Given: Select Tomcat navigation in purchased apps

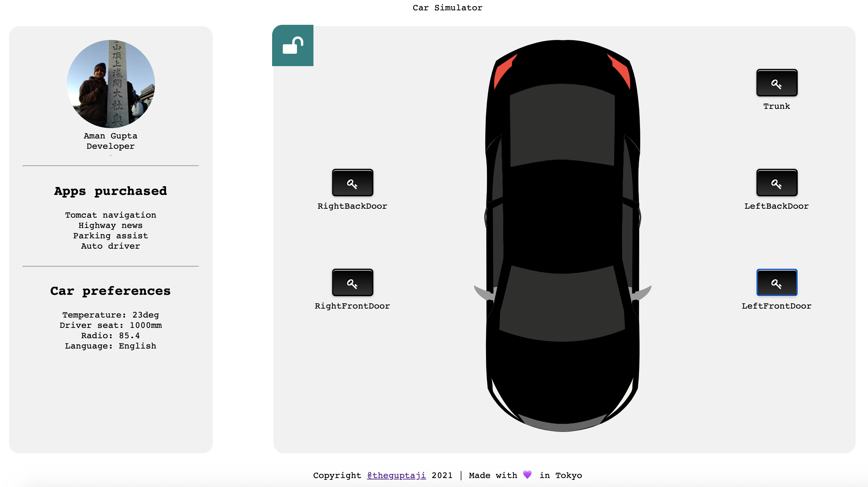Looking at the screenshot, I should pos(111,215).
